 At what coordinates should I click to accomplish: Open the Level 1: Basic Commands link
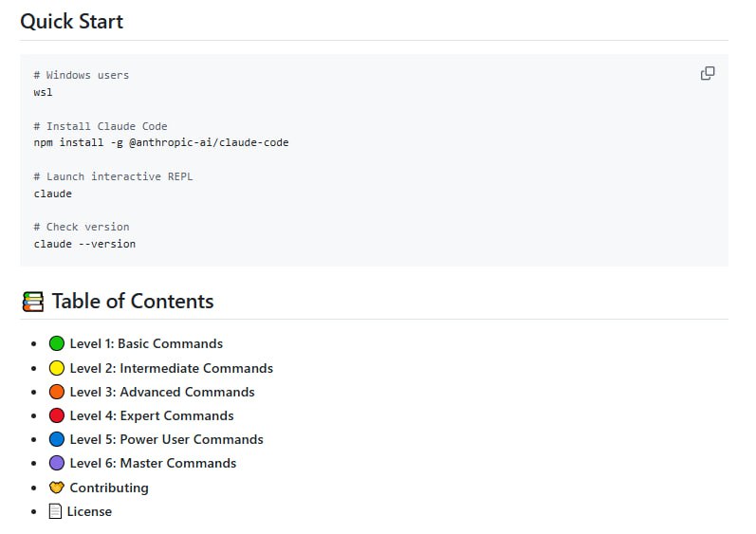click(x=146, y=343)
